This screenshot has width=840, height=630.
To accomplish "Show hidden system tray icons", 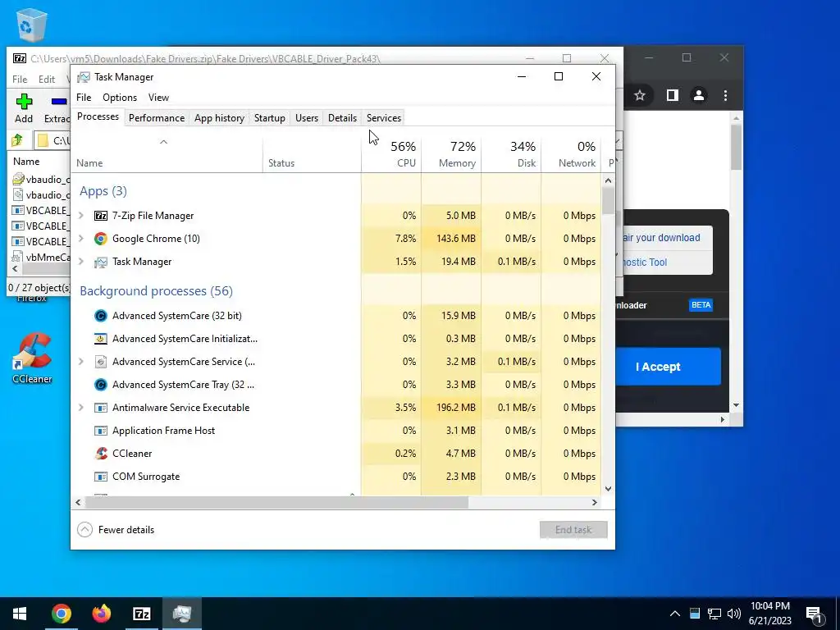I will click(x=675, y=614).
